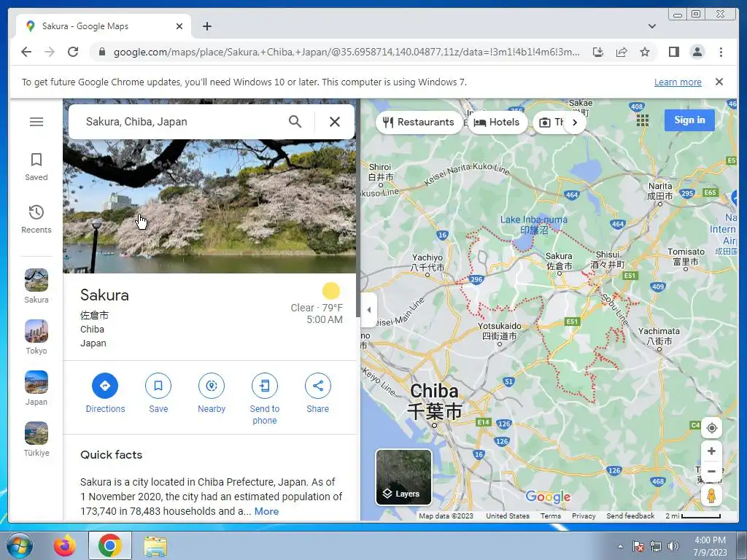Collapse the side panel arrow
The width and height of the screenshot is (747, 560).
point(368,310)
